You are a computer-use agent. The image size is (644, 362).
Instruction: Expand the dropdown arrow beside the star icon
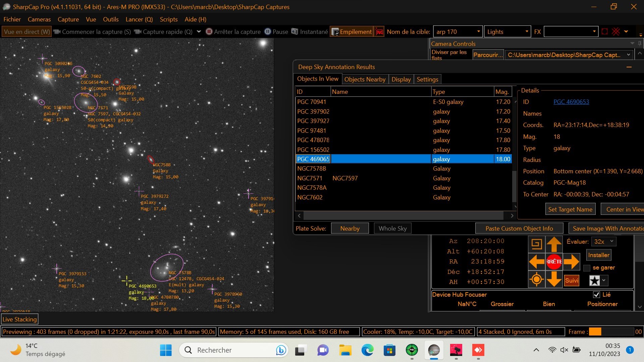coord(604,281)
